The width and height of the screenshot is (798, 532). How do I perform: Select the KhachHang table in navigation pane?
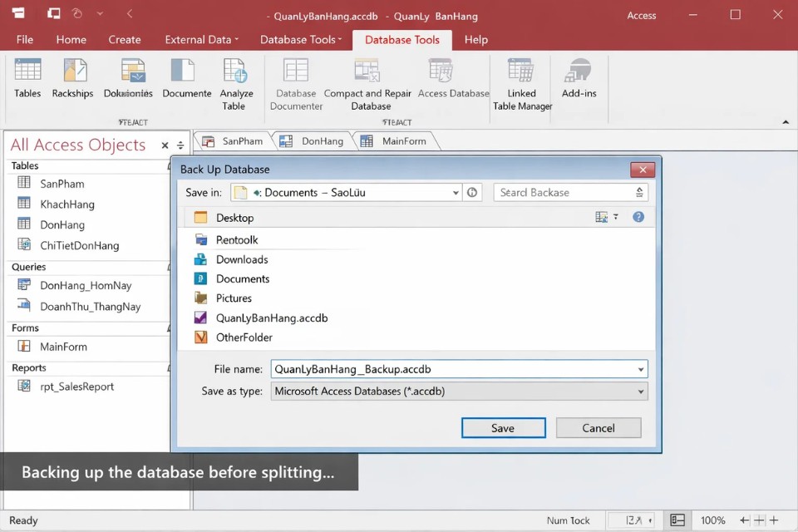[67, 204]
